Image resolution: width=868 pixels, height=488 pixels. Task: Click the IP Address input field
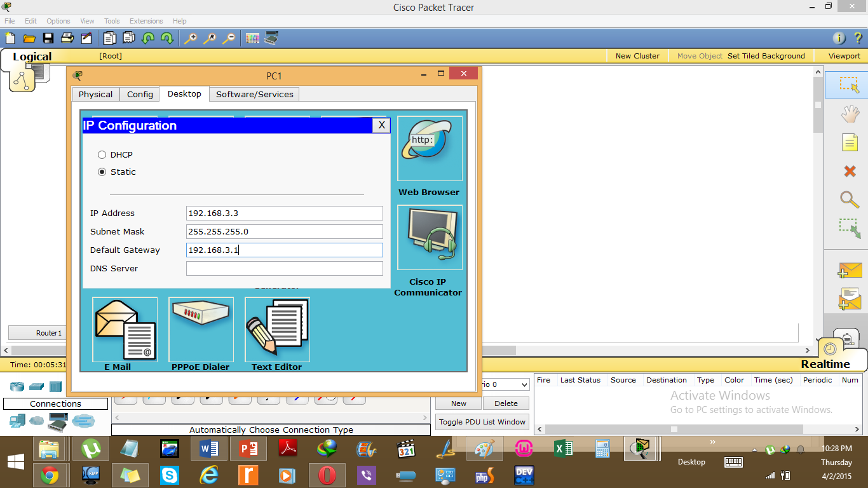click(x=285, y=213)
